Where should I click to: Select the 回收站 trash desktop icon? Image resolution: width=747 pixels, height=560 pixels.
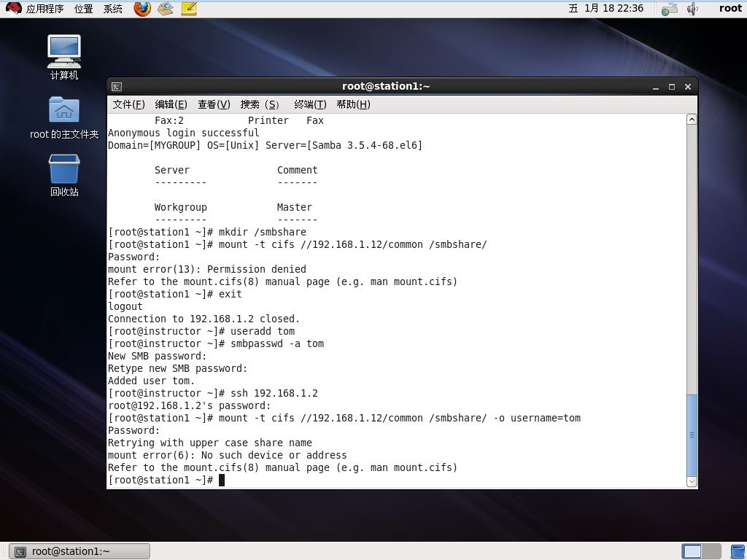pyautogui.click(x=64, y=176)
